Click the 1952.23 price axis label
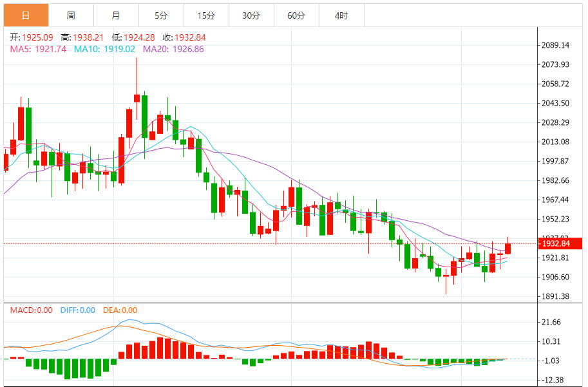The image size is (588, 387). [x=555, y=219]
